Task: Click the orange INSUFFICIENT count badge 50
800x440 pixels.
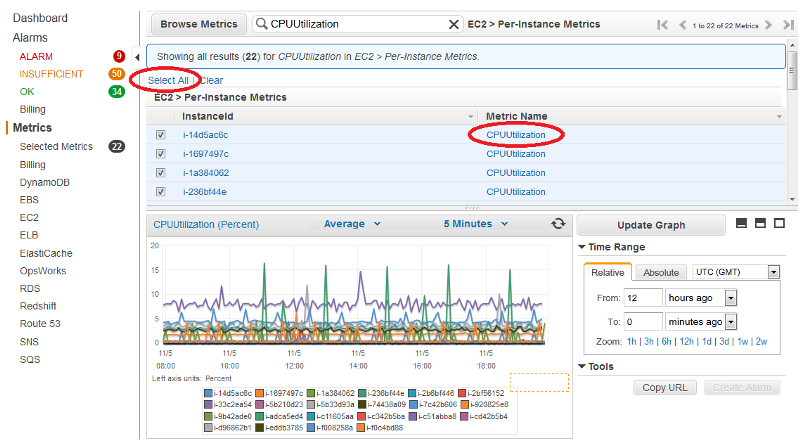Action: click(117, 74)
